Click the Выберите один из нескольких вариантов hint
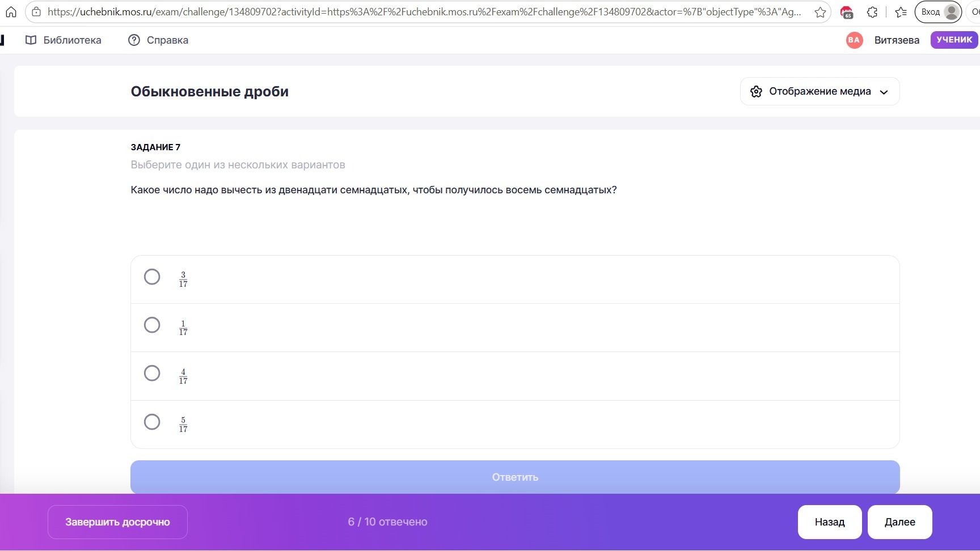980x551 pixels. click(x=238, y=165)
